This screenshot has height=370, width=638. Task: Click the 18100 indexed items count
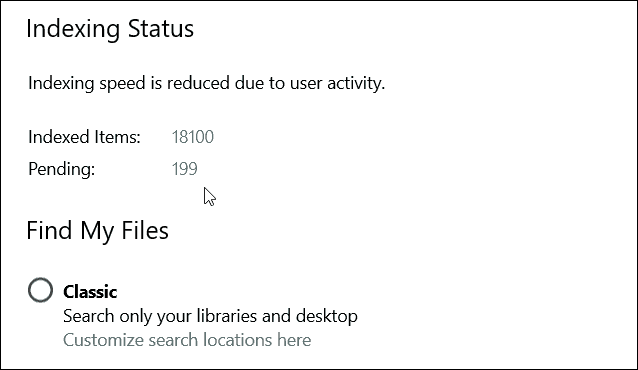point(192,137)
